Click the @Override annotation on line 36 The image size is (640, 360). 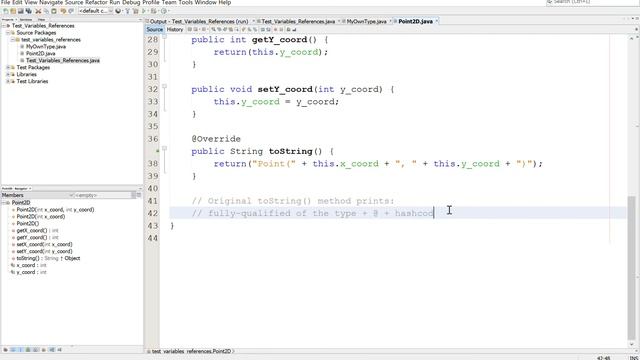tap(216, 139)
